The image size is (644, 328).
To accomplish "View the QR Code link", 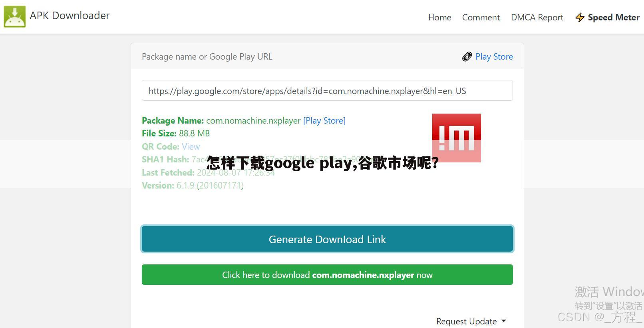I will coord(191,146).
